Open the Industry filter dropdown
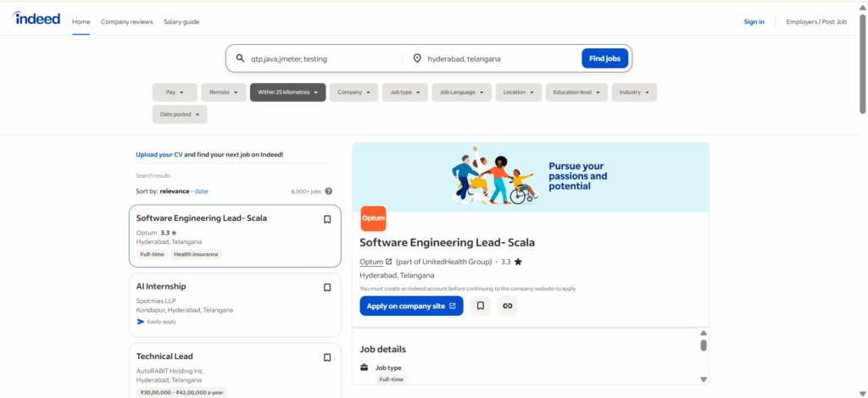This screenshot has height=398, width=868. pos(634,92)
